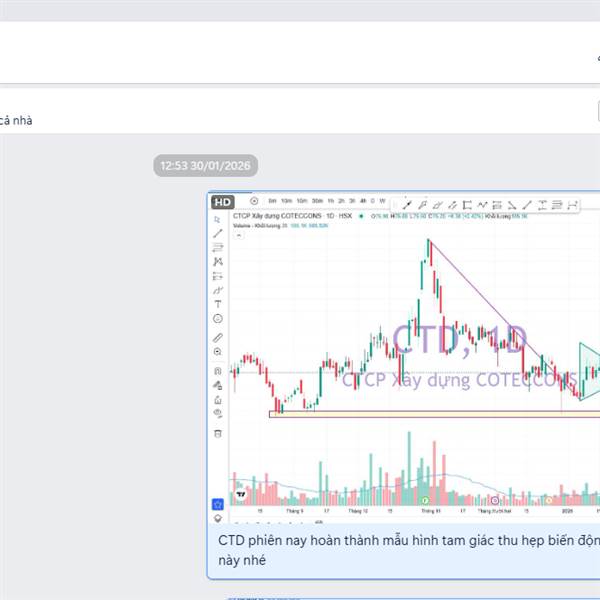Select the trend line tool in left sidebar
The width and height of the screenshot is (600, 600).
coord(218,233)
